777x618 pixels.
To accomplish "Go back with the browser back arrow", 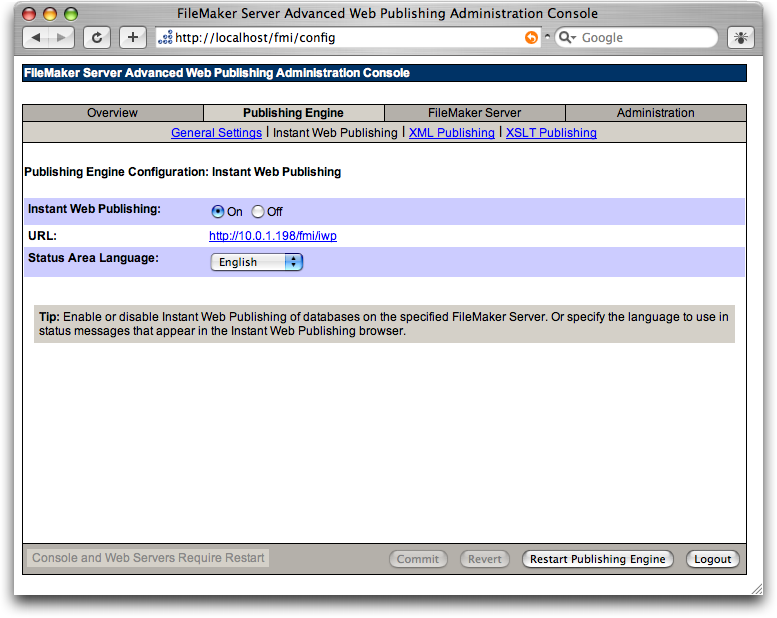I will 36,38.
